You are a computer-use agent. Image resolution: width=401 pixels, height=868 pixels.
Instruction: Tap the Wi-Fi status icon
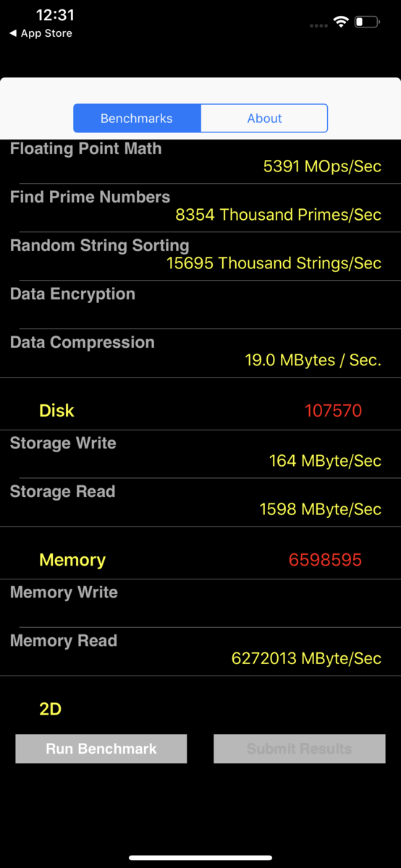pyautogui.click(x=341, y=22)
